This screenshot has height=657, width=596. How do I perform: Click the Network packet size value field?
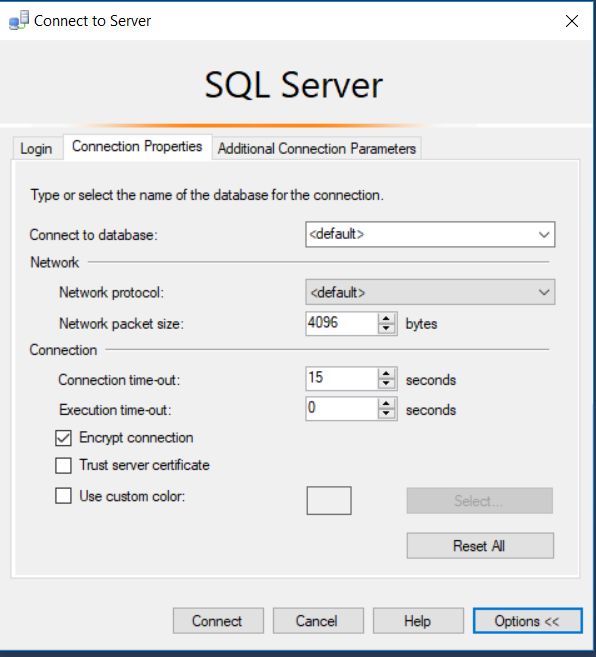pyautogui.click(x=342, y=323)
